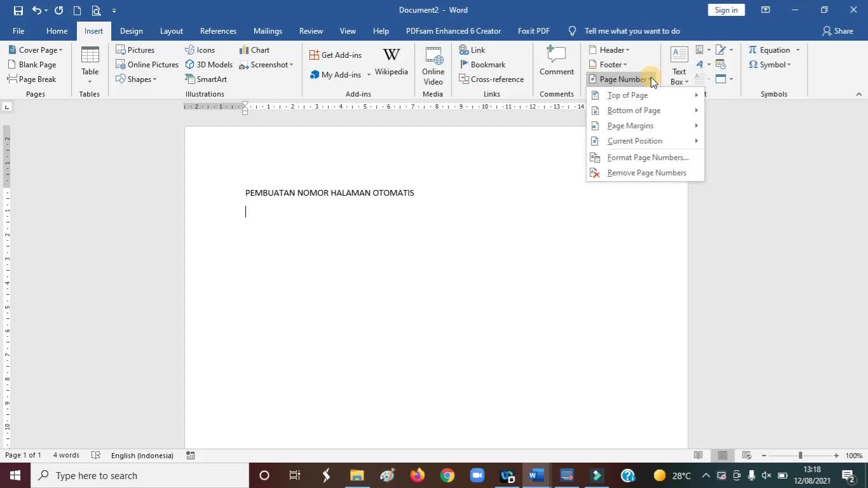
Task: Switch to Web Layout view
Action: point(747,456)
